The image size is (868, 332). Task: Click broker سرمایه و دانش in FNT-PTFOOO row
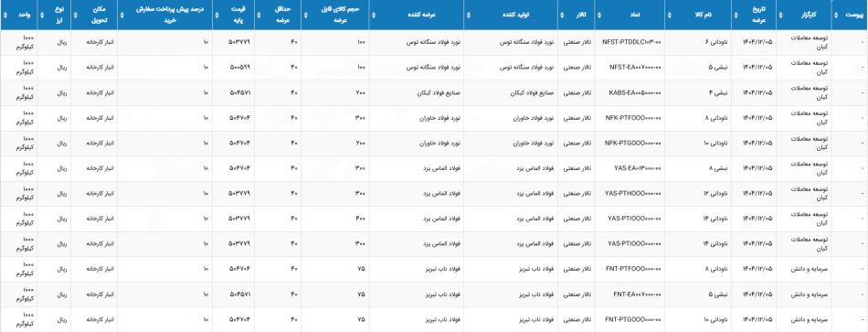[810, 270]
